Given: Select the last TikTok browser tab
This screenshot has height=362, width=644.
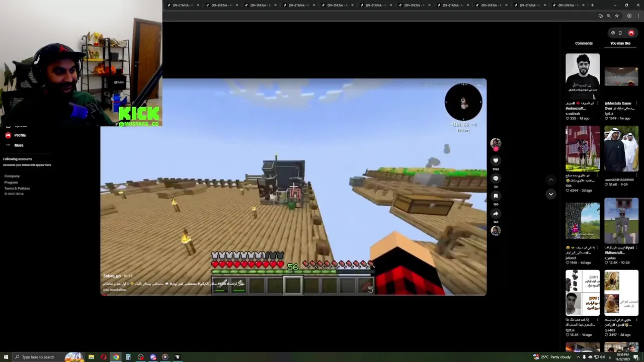Looking at the screenshot, I should [569, 5].
